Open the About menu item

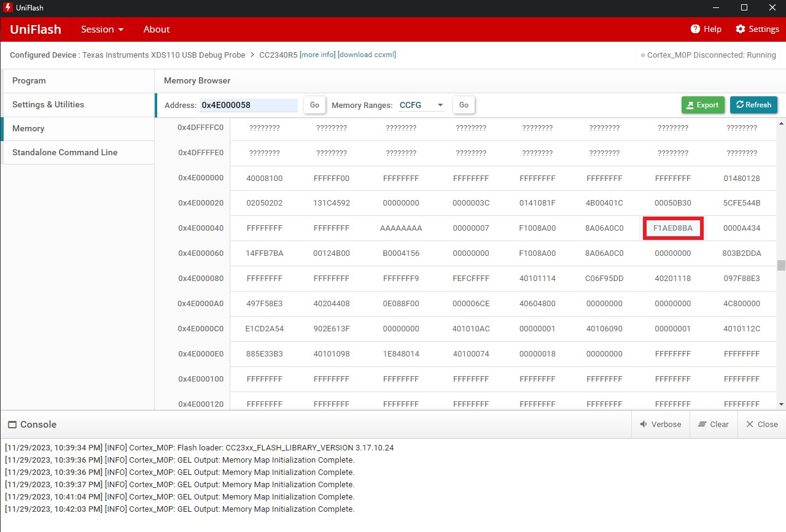[156, 29]
